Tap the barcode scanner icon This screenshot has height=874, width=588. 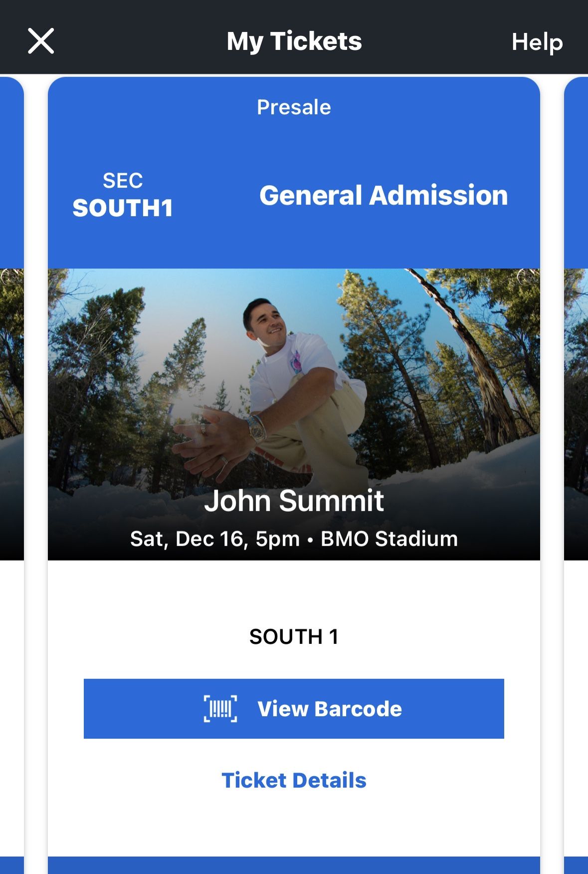(x=220, y=709)
